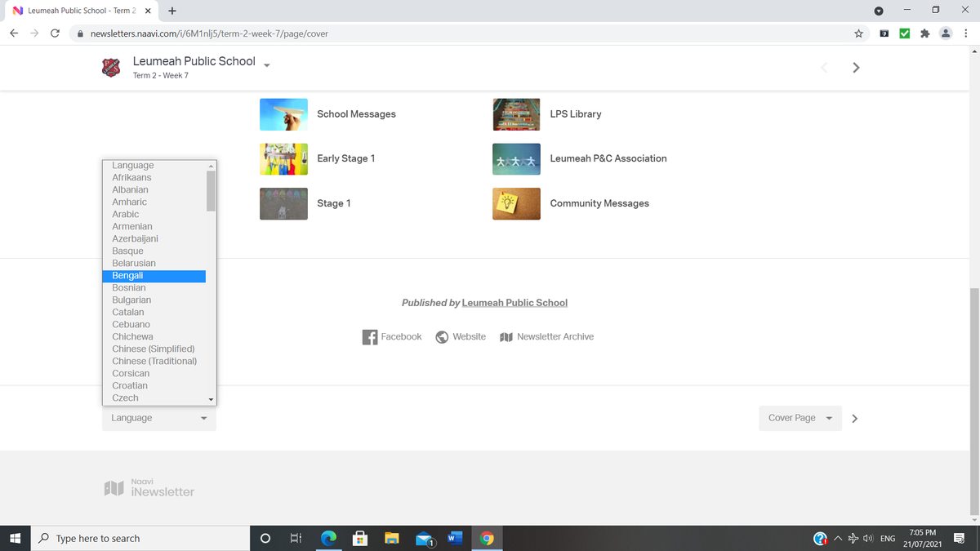Open Microsoft Store from taskbar

pyautogui.click(x=359, y=539)
